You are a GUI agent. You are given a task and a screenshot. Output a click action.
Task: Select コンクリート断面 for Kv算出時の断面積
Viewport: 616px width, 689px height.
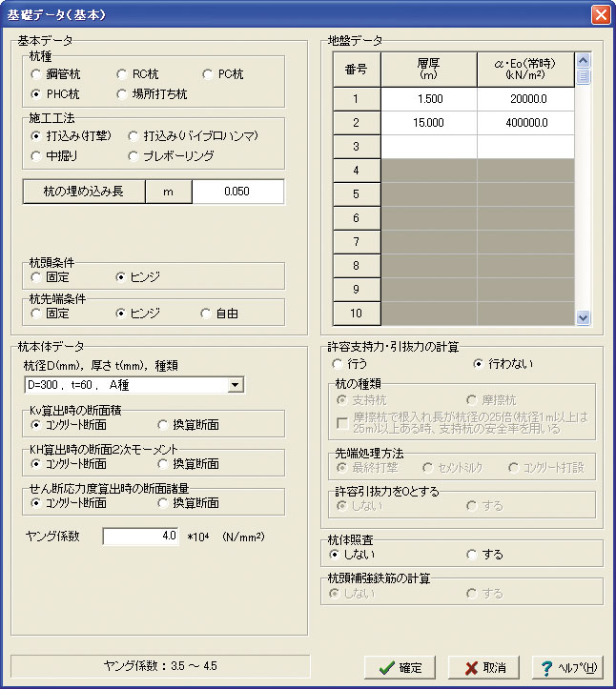36,425
